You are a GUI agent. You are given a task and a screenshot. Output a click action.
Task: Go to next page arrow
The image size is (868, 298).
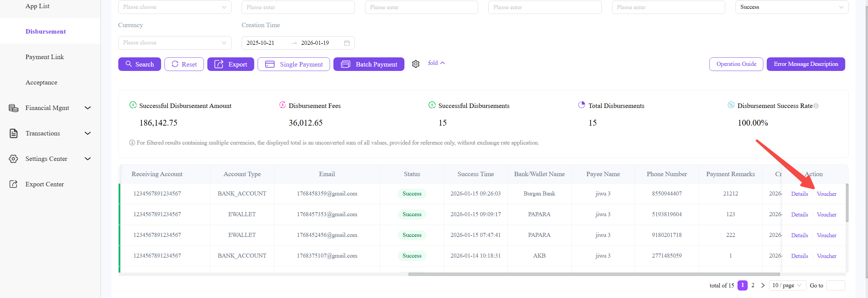point(763,285)
